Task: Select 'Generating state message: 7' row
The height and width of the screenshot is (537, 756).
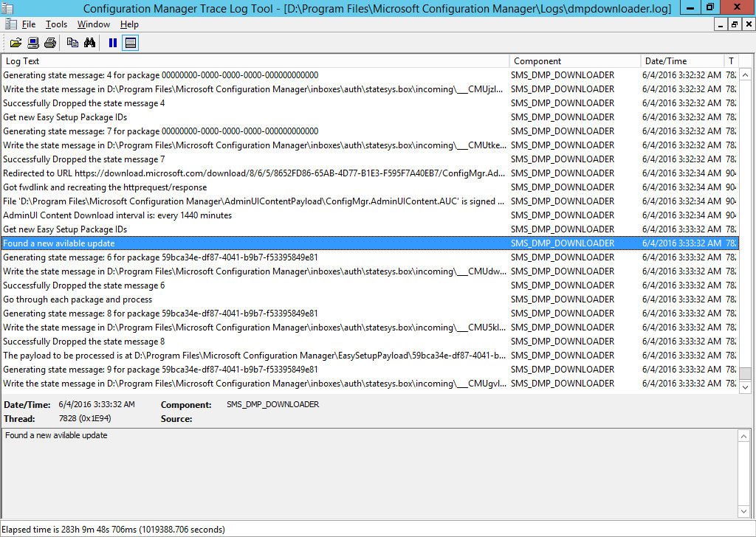Action: [x=370, y=131]
